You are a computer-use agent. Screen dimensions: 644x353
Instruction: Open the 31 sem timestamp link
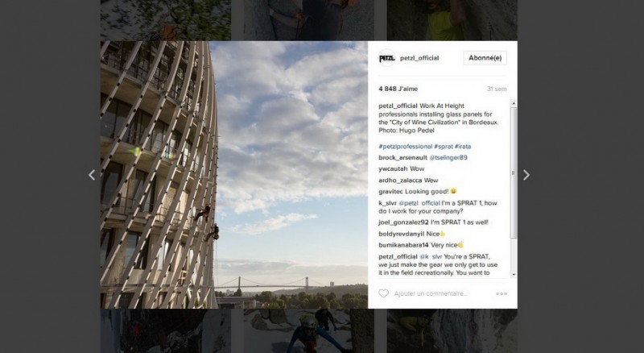[497, 89]
